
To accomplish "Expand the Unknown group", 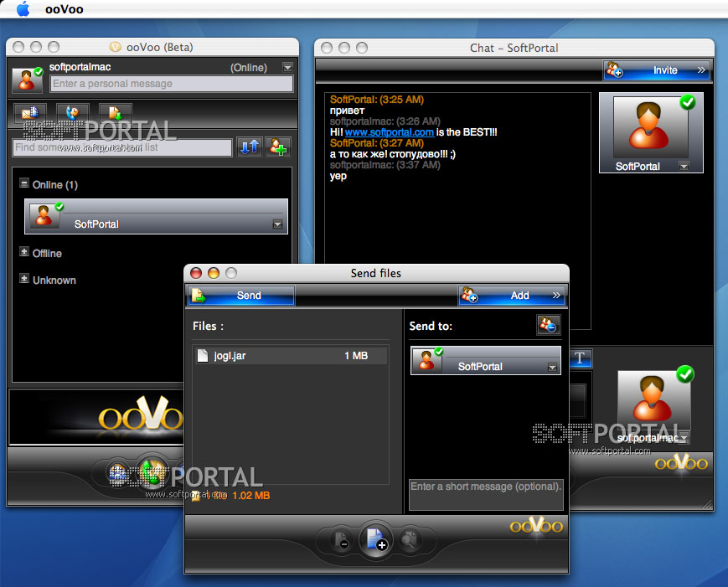I will 24,278.
